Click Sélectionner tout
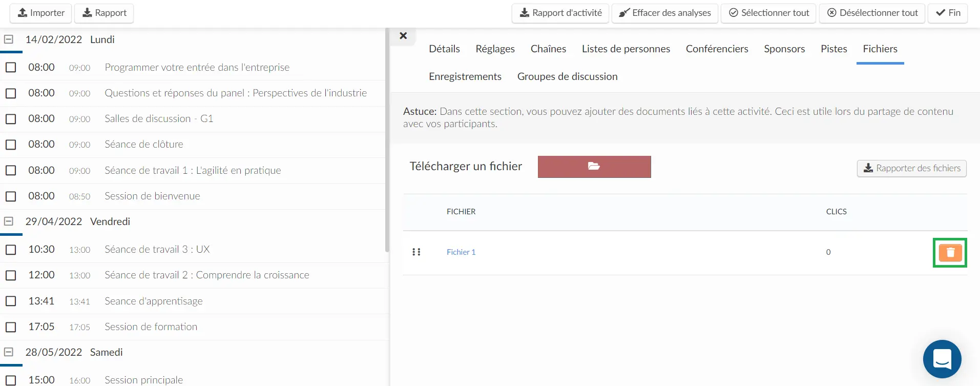Viewport: 980px width, 386px height. point(769,13)
